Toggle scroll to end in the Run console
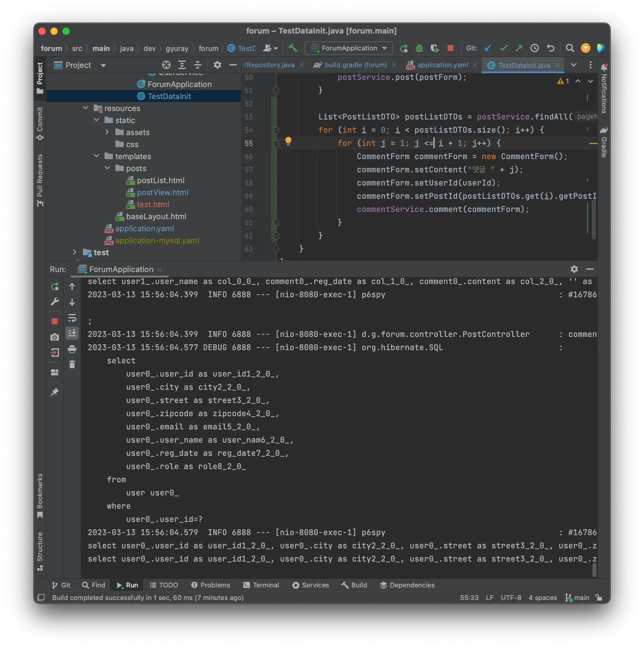 click(x=72, y=333)
